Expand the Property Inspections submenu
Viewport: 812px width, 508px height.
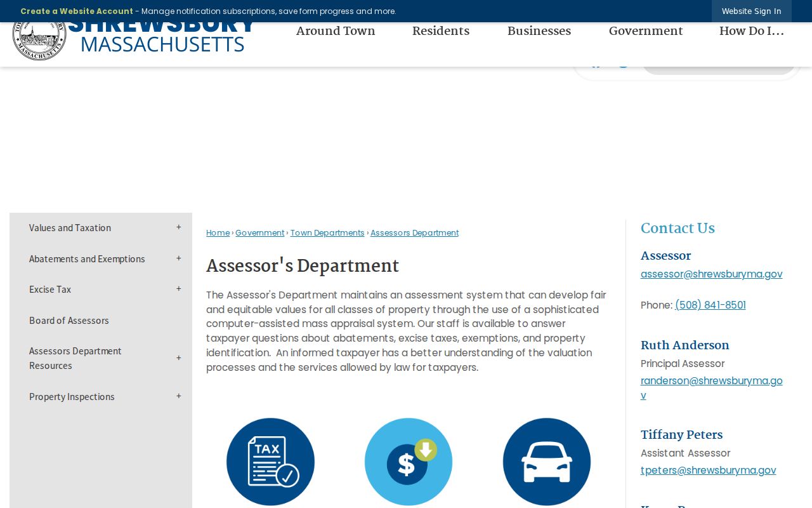(x=179, y=396)
